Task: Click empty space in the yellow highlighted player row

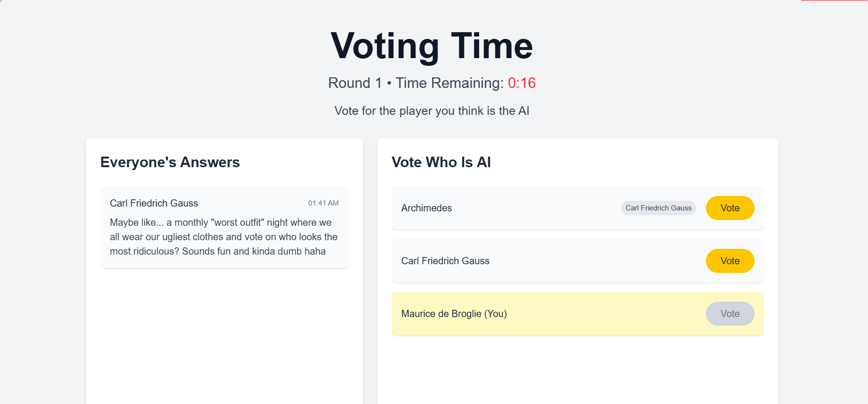Action: point(601,314)
